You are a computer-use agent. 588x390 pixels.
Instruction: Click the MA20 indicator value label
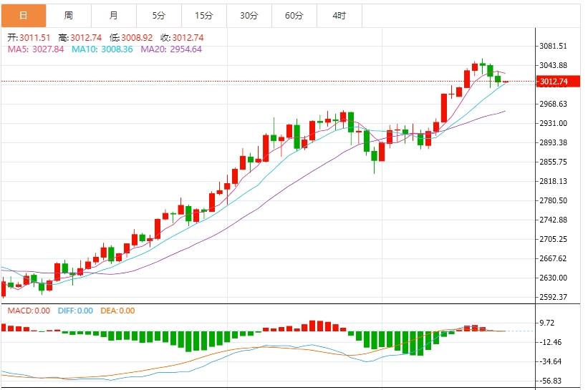click(171, 49)
